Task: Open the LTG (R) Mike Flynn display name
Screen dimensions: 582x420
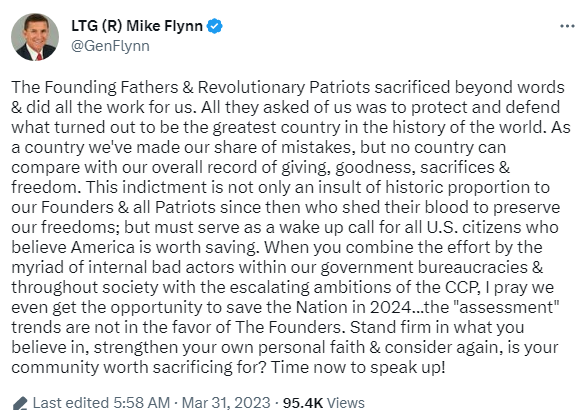Action: coord(137,26)
